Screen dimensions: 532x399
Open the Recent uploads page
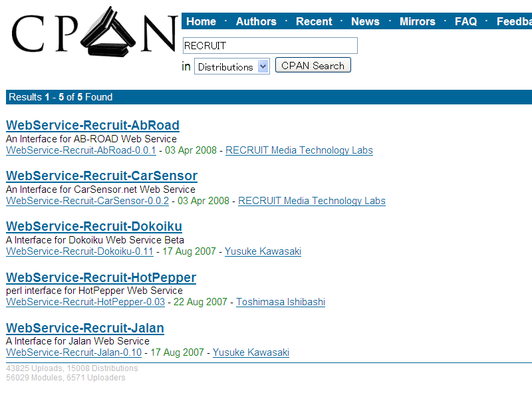tap(314, 21)
